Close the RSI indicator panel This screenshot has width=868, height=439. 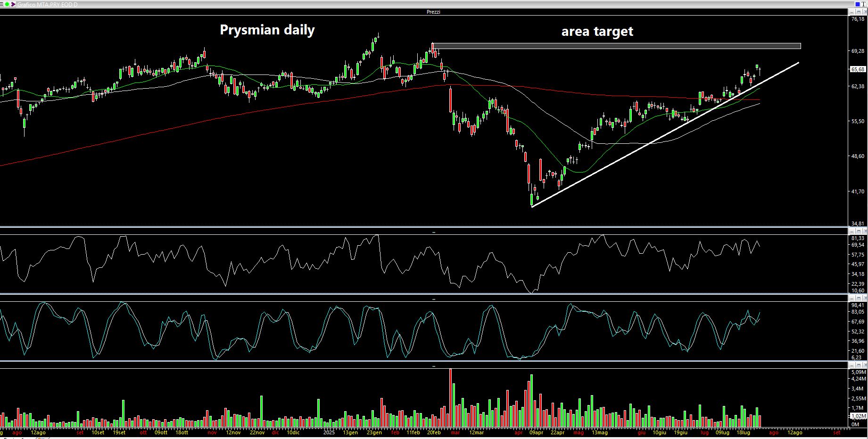[865, 231]
